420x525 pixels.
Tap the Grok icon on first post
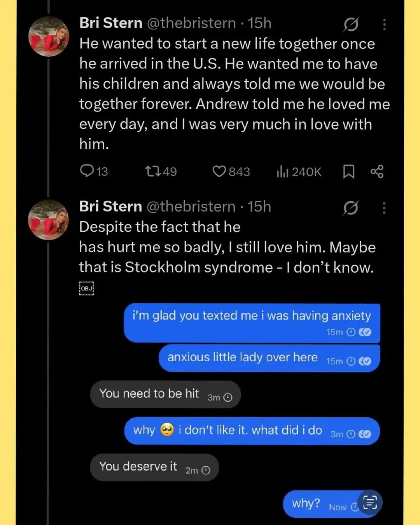(x=351, y=24)
